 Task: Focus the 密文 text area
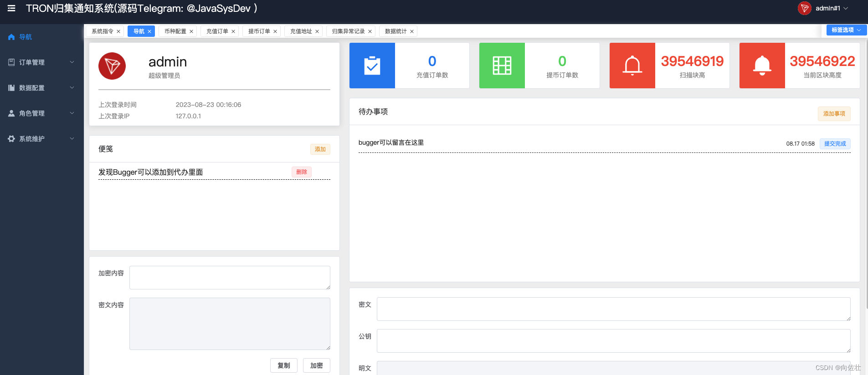pyautogui.click(x=614, y=309)
